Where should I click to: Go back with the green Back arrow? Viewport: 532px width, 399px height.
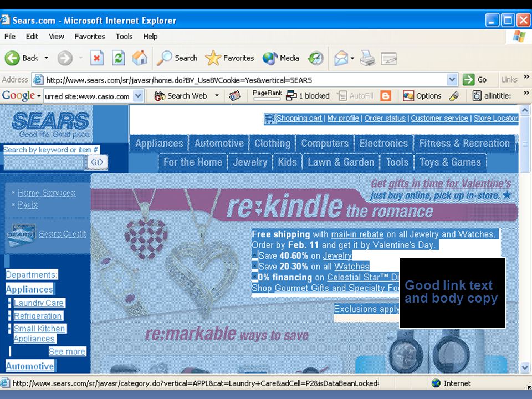pyautogui.click(x=21, y=58)
